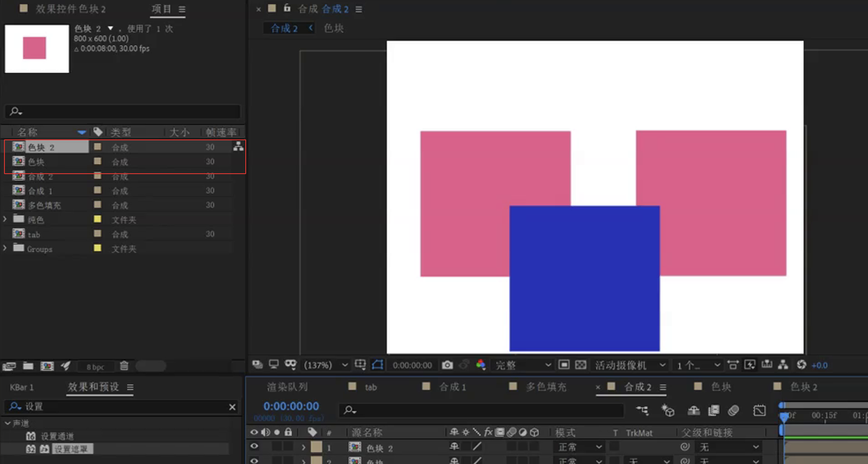Screen dimensions: 868x464
Task: Open the composition flowchart icon in the viewer
Action: 783,365
